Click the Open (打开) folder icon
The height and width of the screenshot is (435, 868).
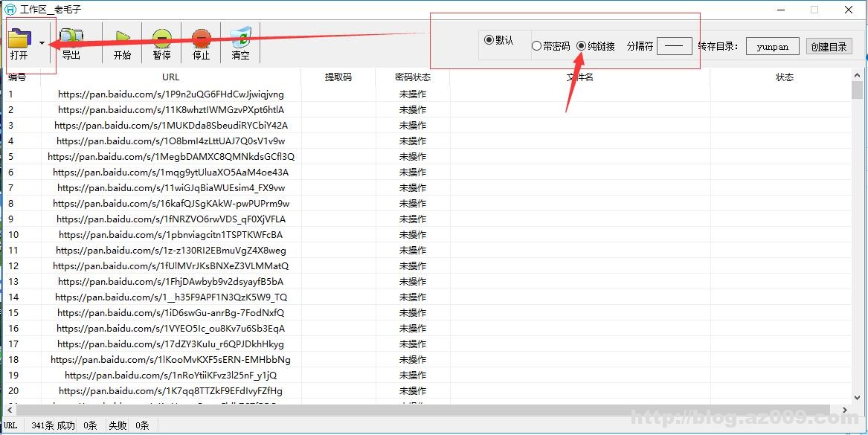tap(19, 37)
